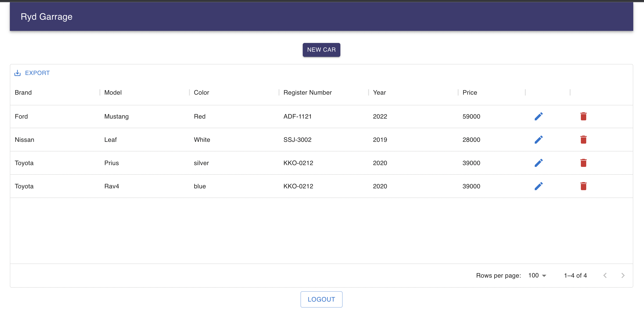Image resolution: width=644 pixels, height=319 pixels.
Task: Sort by Price column header
Action: [470, 92]
